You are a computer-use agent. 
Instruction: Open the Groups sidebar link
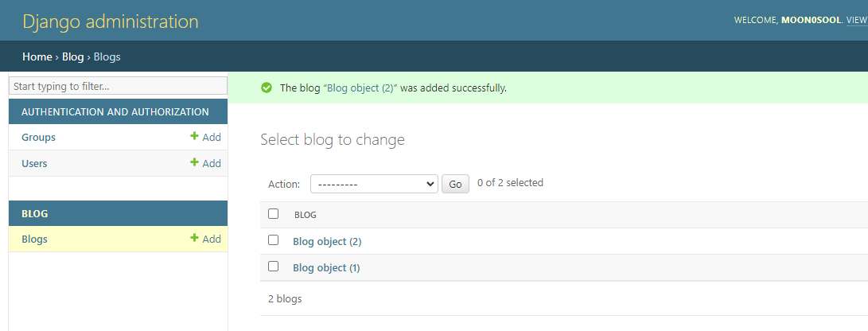pos(38,137)
